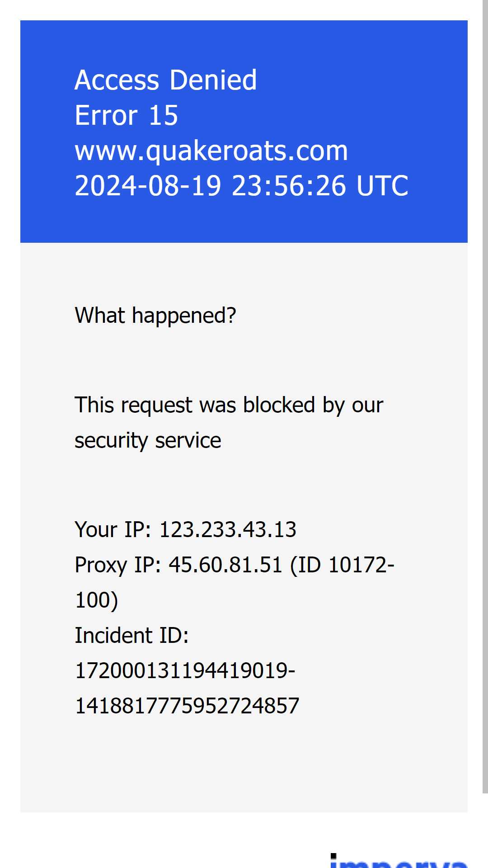Image resolution: width=488 pixels, height=868 pixels.
Task: Select the 123.233.43.13 IP address value
Action: pyautogui.click(x=228, y=529)
